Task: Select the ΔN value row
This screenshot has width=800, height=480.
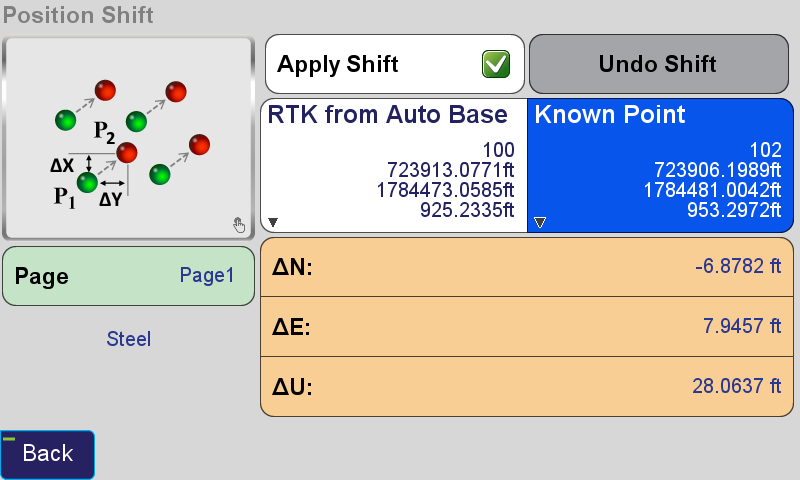Action: pos(527,267)
